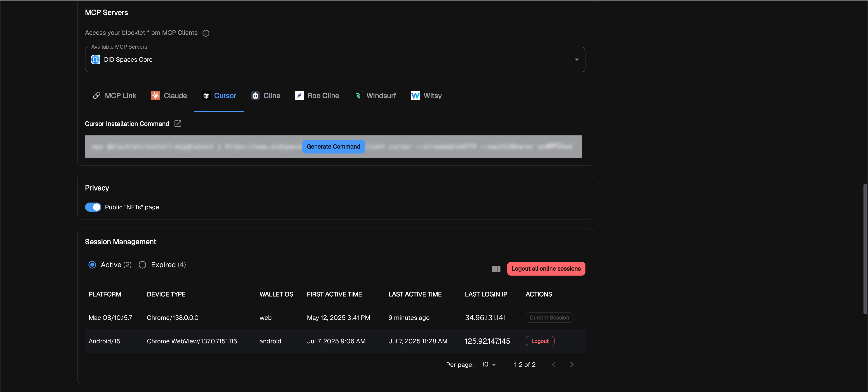Viewport: 868px width, 392px height.
Task: Click the page's vertical scrollbar
Action: click(865, 249)
